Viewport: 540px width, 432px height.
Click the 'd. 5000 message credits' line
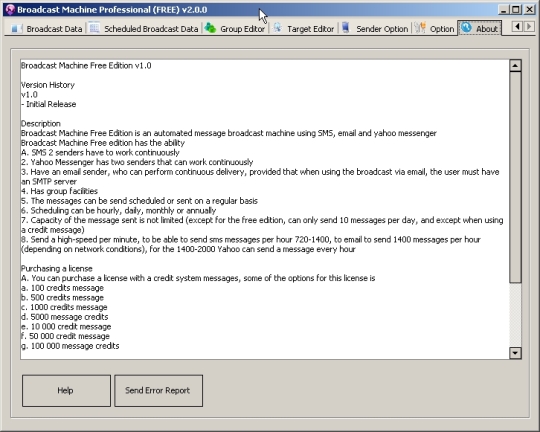pyautogui.click(x=64, y=317)
